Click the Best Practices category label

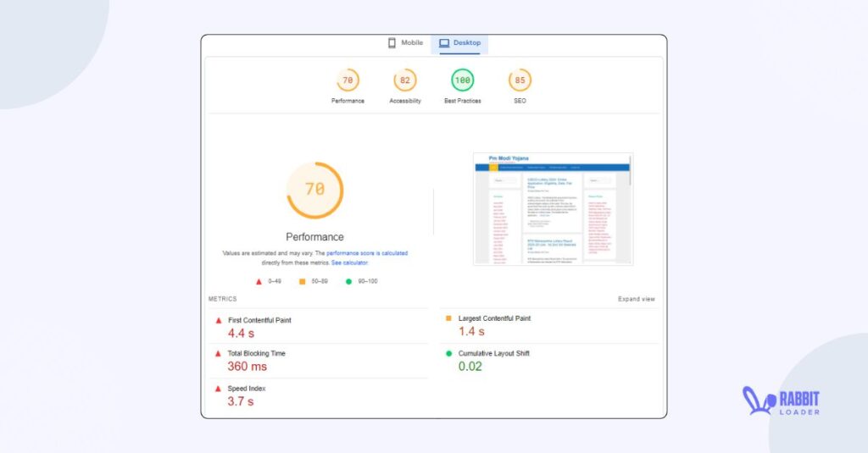[x=463, y=102]
